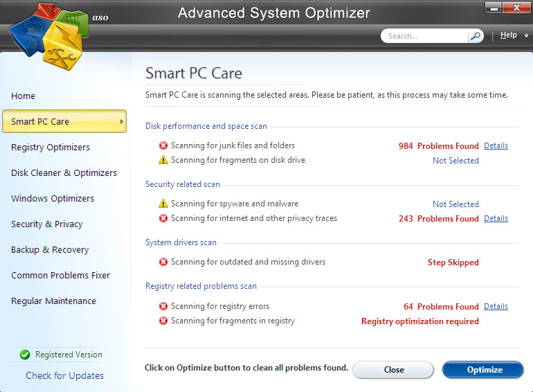This screenshot has width=533, height=392.
Task: Click red error icon beside fragments in registry
Action: (x=163, y=321)
